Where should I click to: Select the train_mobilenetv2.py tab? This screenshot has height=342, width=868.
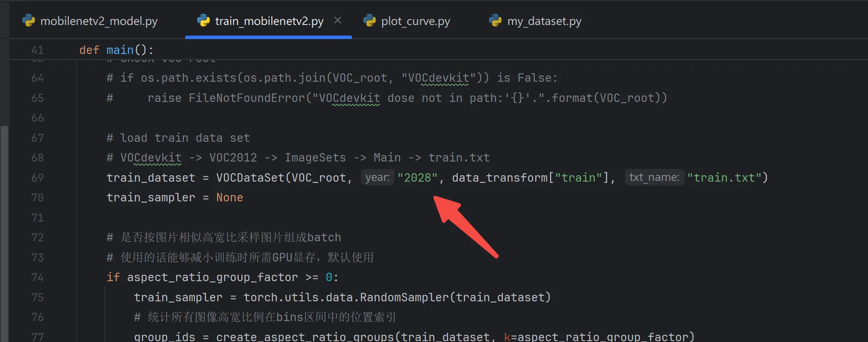(269, 21)
